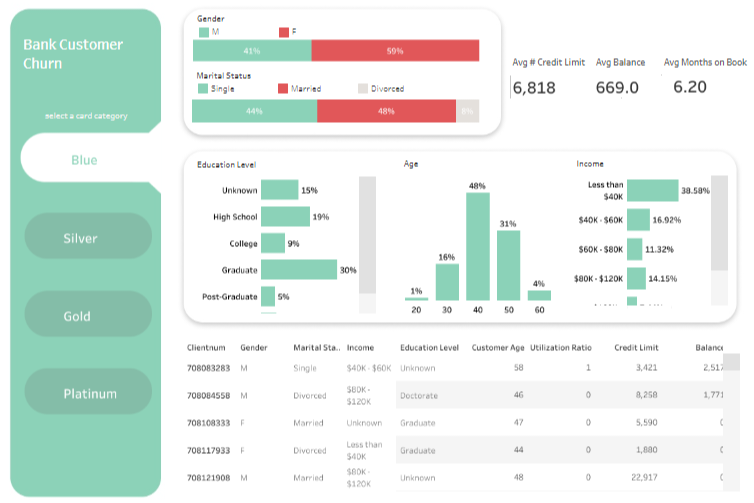Click the F gender legend swatch
Viewport: 754px width, 503px height.
pyautogui.click(x=284, y=32)
